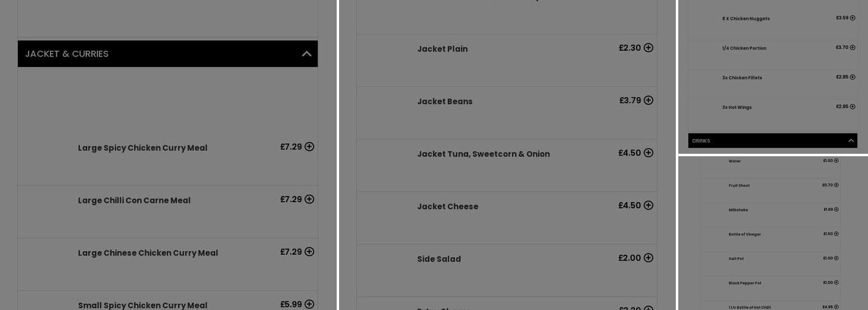868x310 pixels.
Task: Open Small Spicy Chicken Curry Meal item
Action: click(143, 305)
